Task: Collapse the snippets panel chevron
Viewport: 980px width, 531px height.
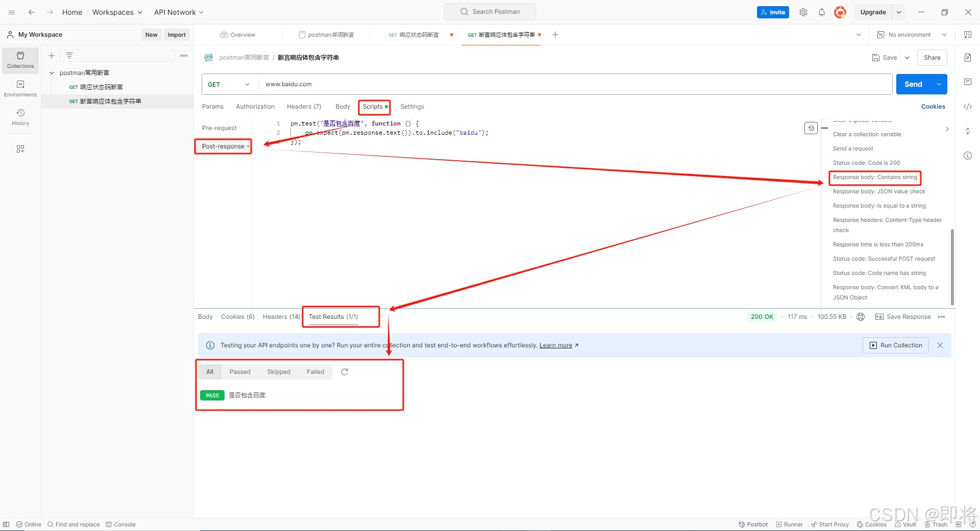Action: pyautogui.click(x=947, y=129)
